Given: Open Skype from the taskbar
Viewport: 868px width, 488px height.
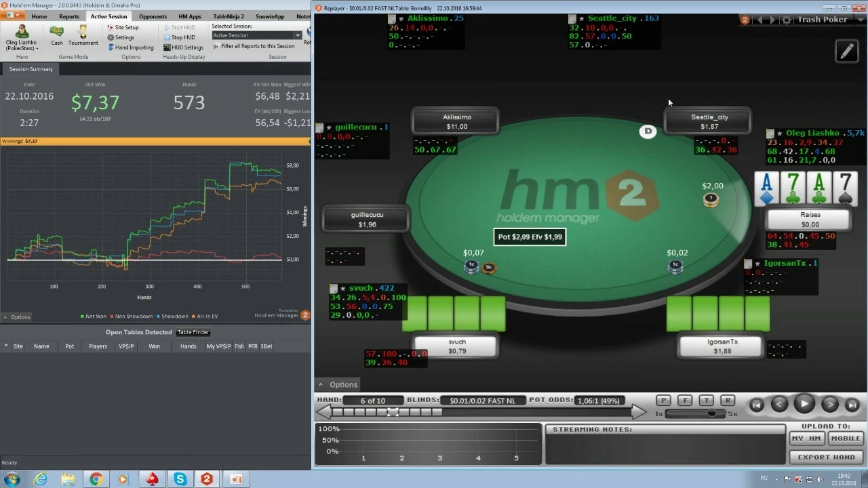Looking at the screenshot, I should pos(180,479).
